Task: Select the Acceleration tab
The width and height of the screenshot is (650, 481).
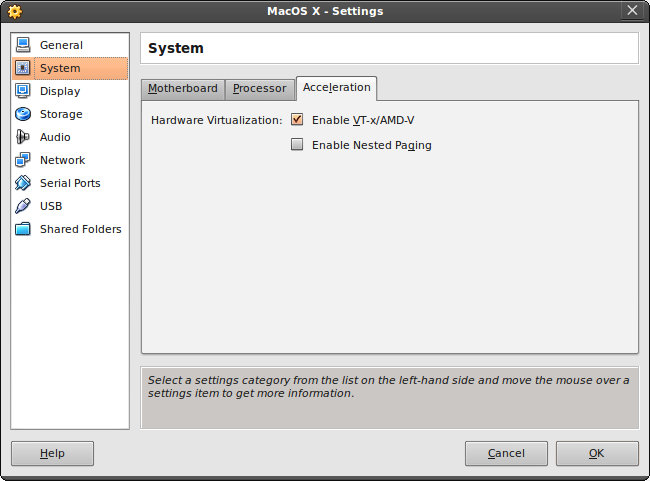Action: (x=336, y=88)
